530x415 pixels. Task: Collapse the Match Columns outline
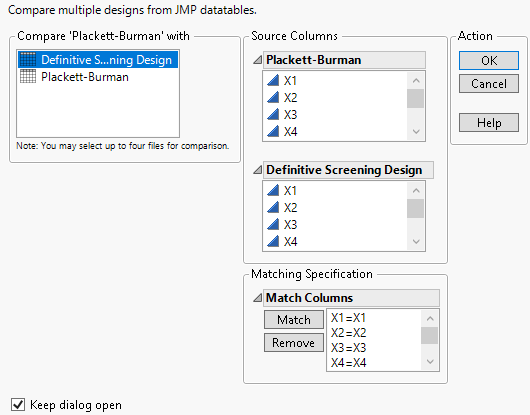(258, 298)
